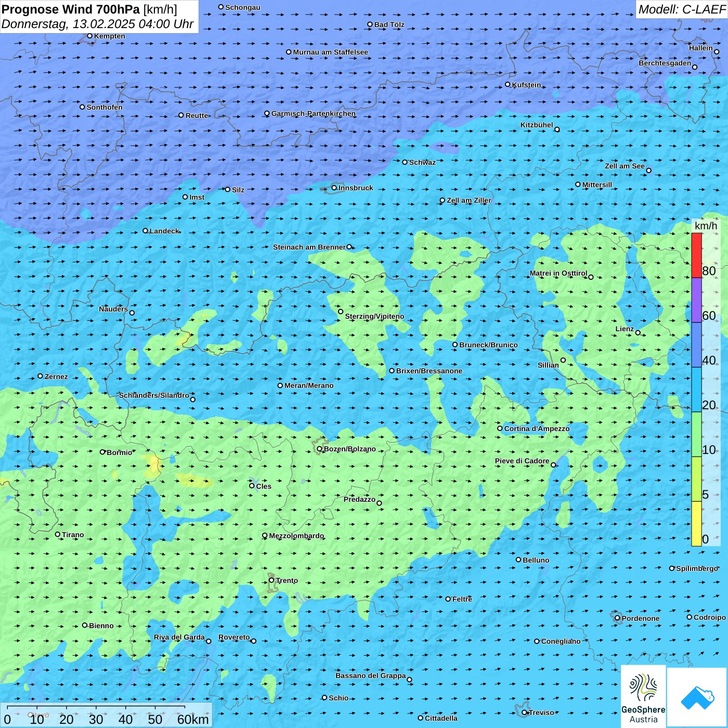Click the 'Murnau am Staffelsee' label

click(330, 52)
